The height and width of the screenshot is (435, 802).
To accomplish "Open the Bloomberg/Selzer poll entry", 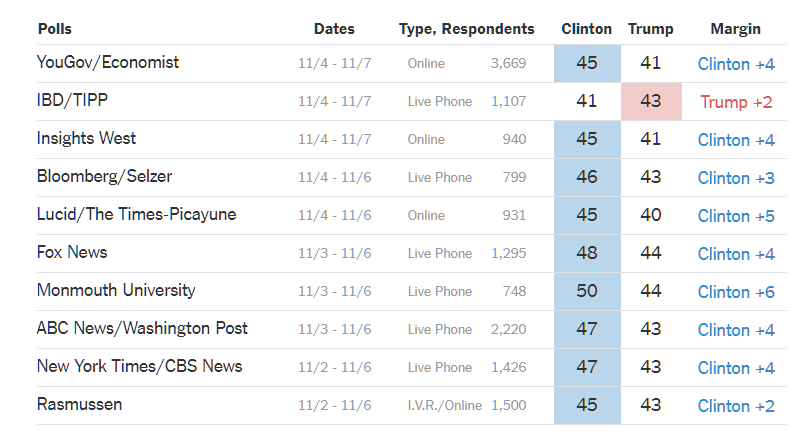I will (104, 176).
